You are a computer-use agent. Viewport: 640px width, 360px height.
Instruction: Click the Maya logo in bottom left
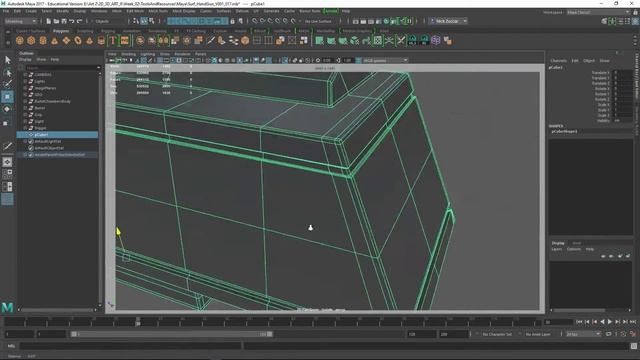coord(7,307)
